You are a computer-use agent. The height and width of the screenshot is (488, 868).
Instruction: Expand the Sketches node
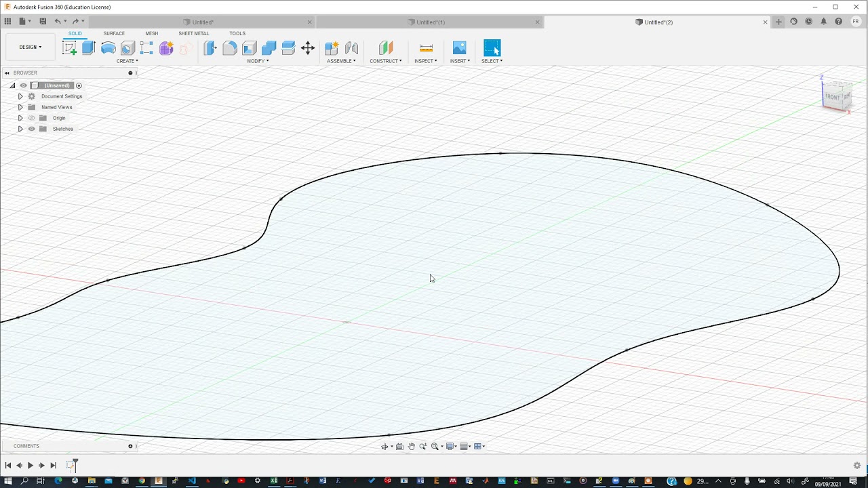tap(20, 129)
